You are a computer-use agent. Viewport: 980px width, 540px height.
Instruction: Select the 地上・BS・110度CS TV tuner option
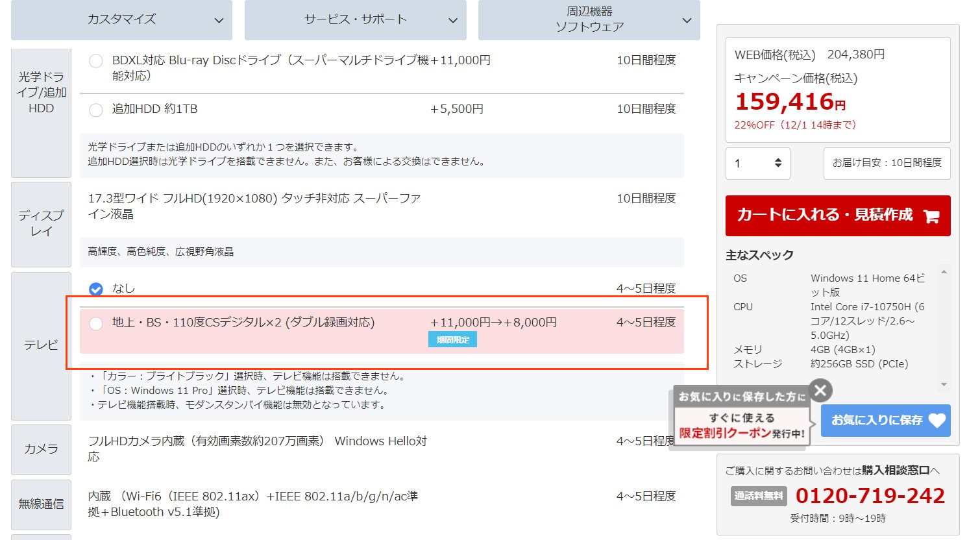click(96, 323)
